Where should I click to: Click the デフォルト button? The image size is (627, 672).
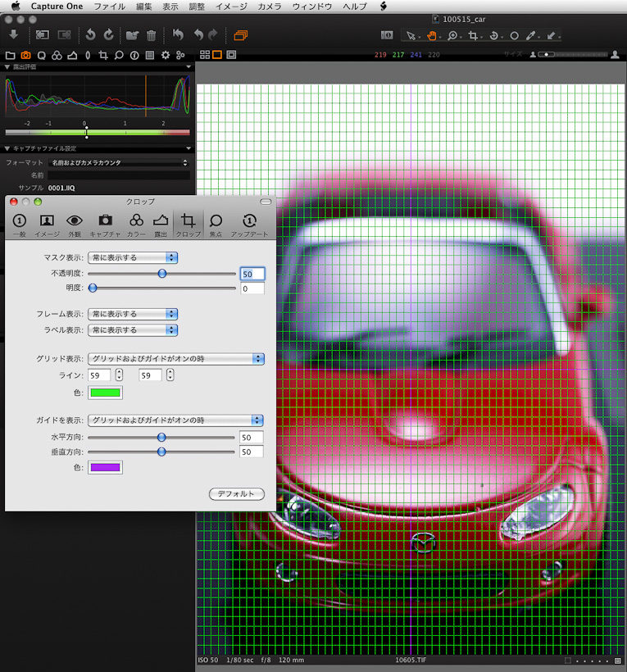click(237, 494)
